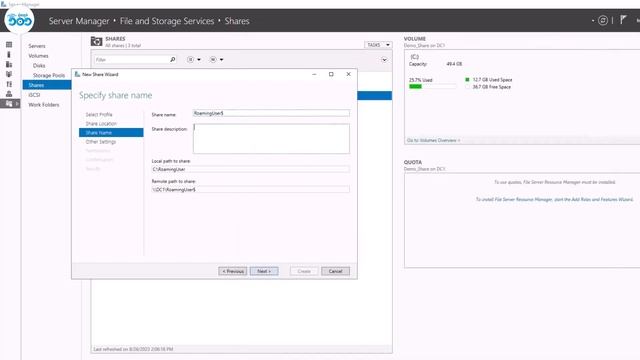The width and height of the screenshot is (640, 360).
Task: Open the TASKS dropdown in Shares tile
Action: (378, 45)
